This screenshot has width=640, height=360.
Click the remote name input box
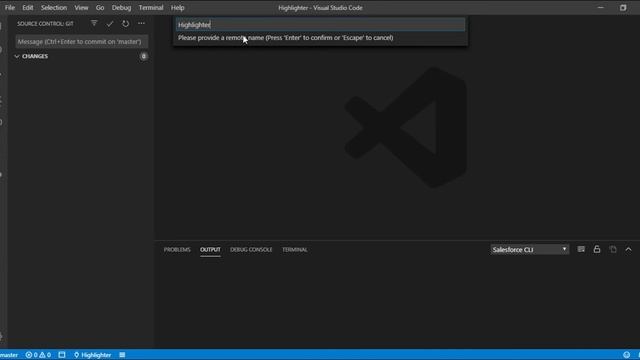point(320,24)
